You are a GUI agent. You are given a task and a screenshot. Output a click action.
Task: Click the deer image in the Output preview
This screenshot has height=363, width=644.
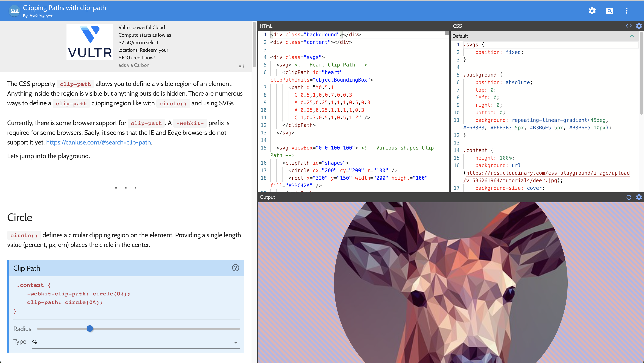pyautogui.click(x=450, y=282)
